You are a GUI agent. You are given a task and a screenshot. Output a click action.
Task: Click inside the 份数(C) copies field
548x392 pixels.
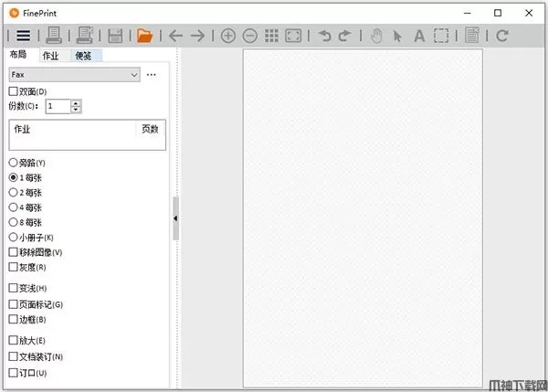click(58, 106)
